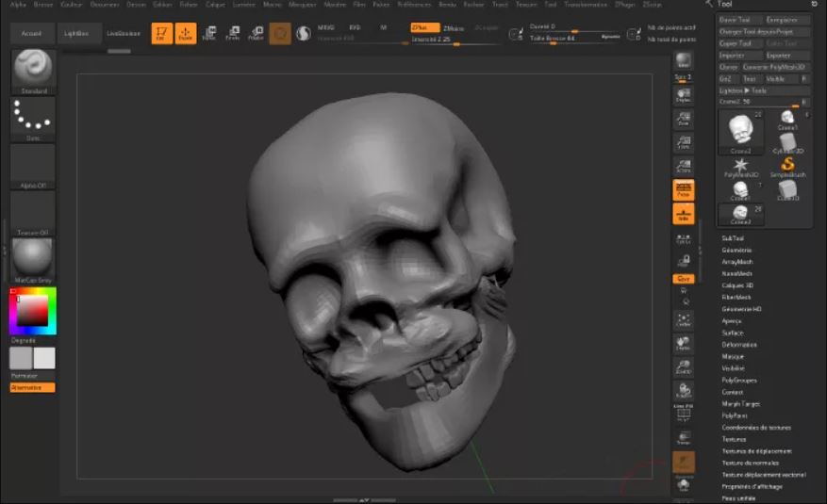The image size is (827, 504).
Task: Click the color picker gradient square
Action: 33,310
